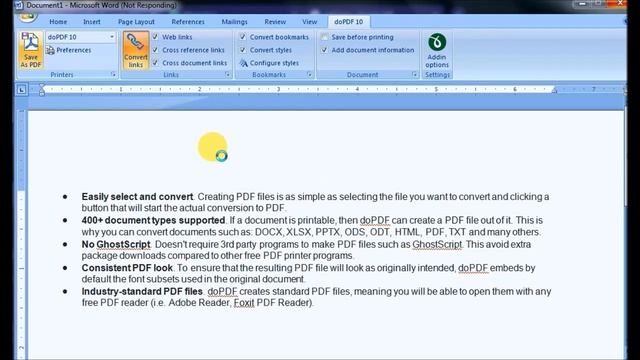Screen dimensions: 640x360
Task: Open the References tab
Action: (188, 22)
